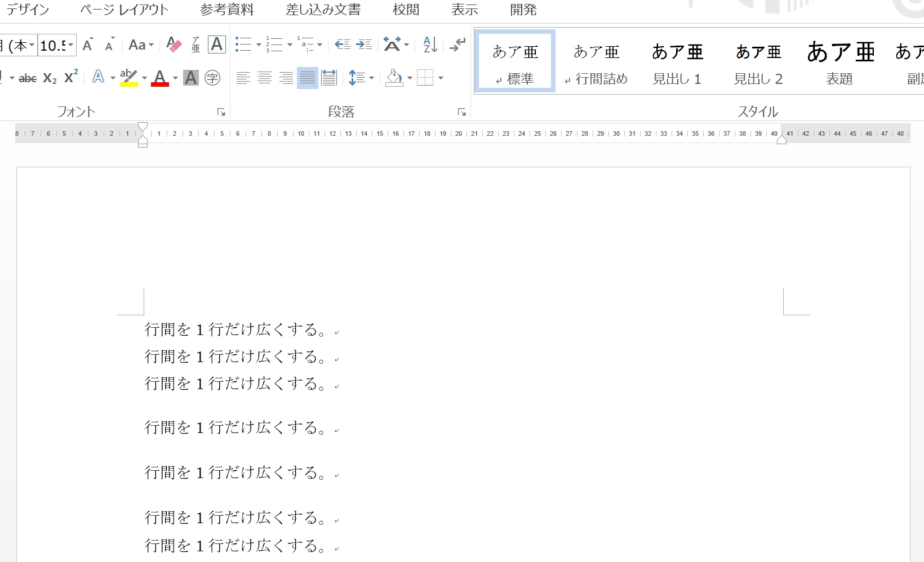This screenshot has width=924, height=562.
Task: Apply the enclosed character (字) tool
Action: [x=212, y=78]
